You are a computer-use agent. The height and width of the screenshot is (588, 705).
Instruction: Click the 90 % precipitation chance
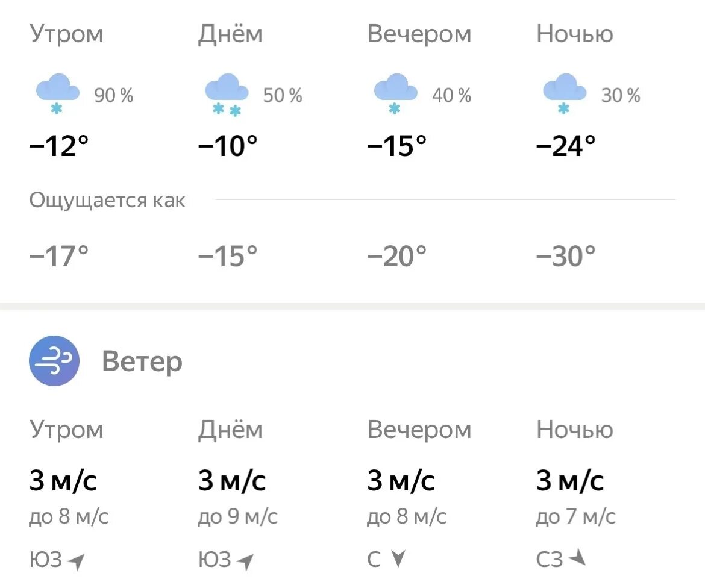[x=113, y=95]
